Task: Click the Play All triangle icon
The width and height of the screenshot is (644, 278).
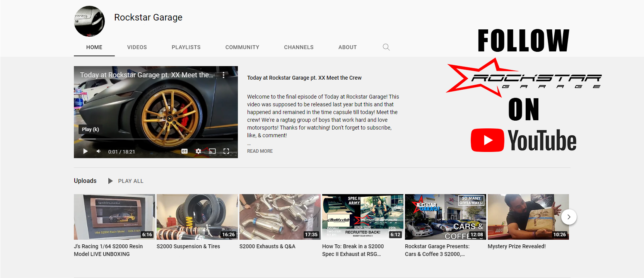Action: pyautogui.click(x=110, y=181)
